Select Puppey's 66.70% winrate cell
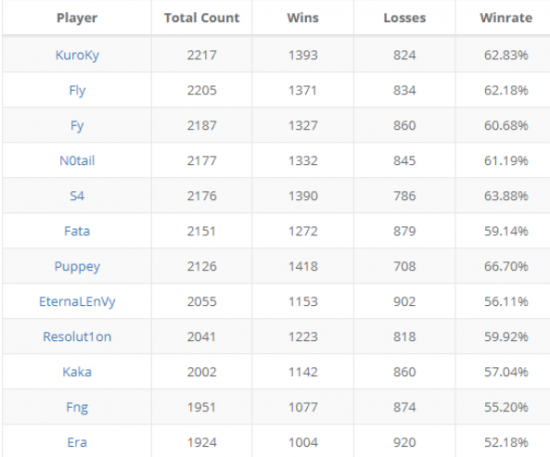Screen dimensions: 550x457 (x=506, y=266)
